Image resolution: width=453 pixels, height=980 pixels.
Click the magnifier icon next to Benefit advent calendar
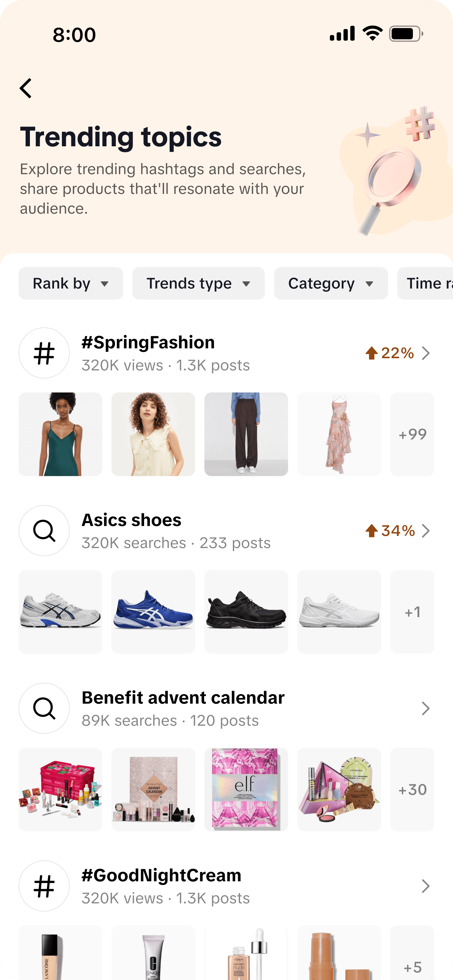[44, 708]
